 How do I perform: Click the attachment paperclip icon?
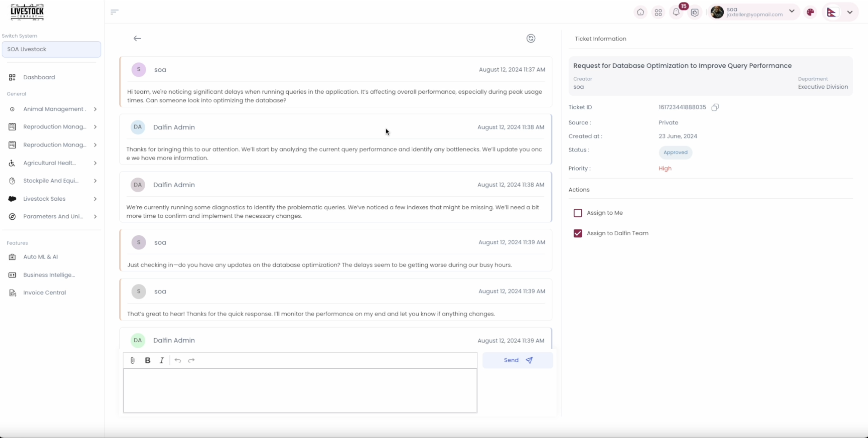pos(132,360)
